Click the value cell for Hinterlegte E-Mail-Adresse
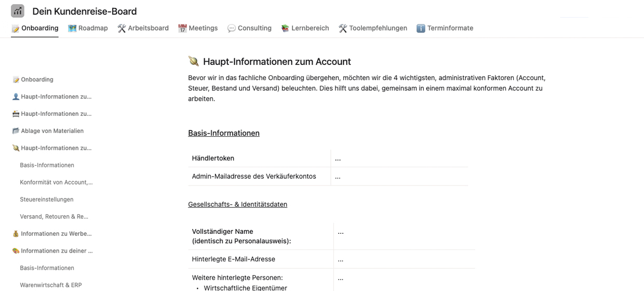Viewport: 644px width, 291px height. [404, 259]
